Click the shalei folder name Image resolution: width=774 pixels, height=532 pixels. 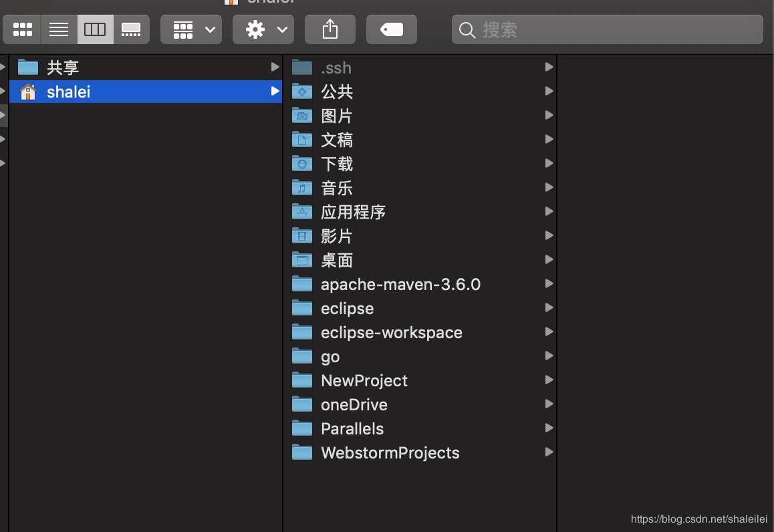[x=69, y=92]
